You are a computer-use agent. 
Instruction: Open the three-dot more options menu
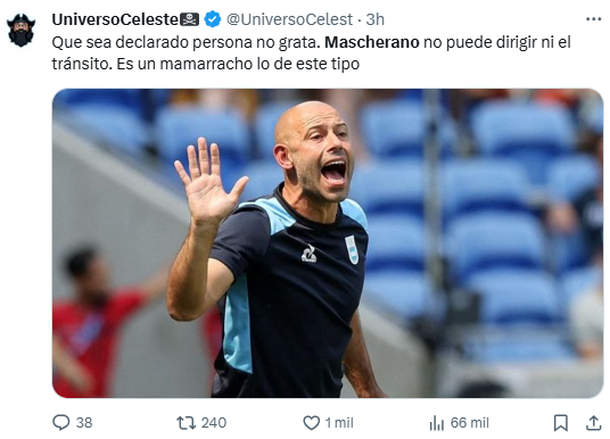[593, 19]
